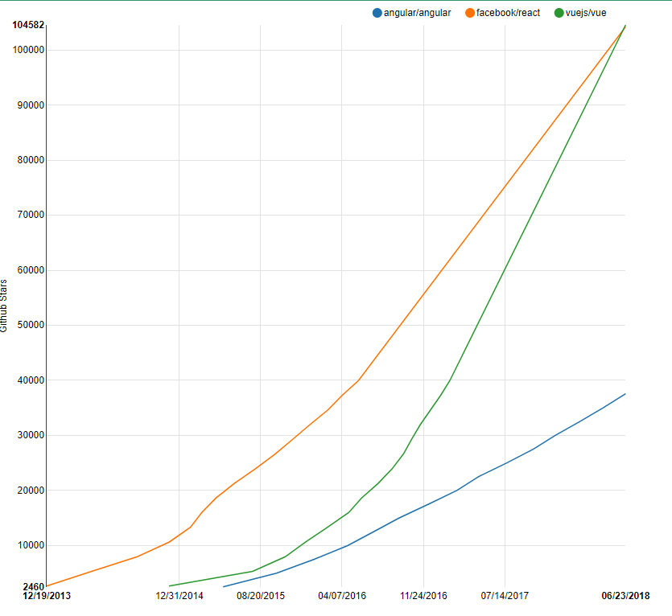Click the 30000 y-axis tick label
Viewport: 672px width, 616px height.
click(x=31, y=436)
